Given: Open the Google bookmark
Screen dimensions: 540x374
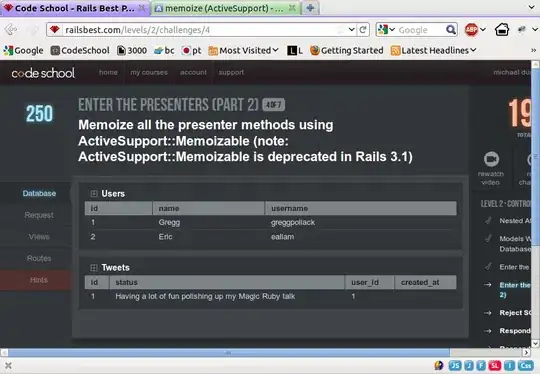Looking at the screenshot, I should tap(23, 50).
